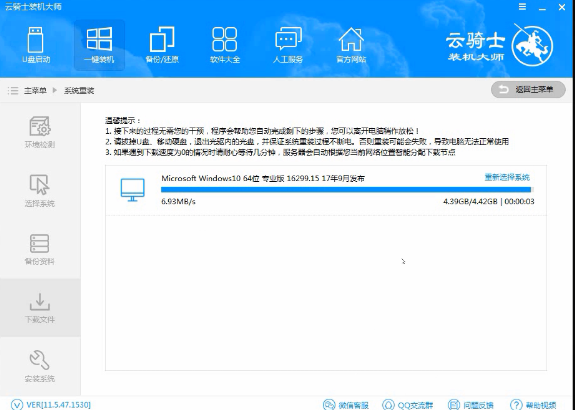This screenshot has width=575, height=410.
Task: Open the 备份/还原 backup restore section
Action: click(x=162, y=45)
